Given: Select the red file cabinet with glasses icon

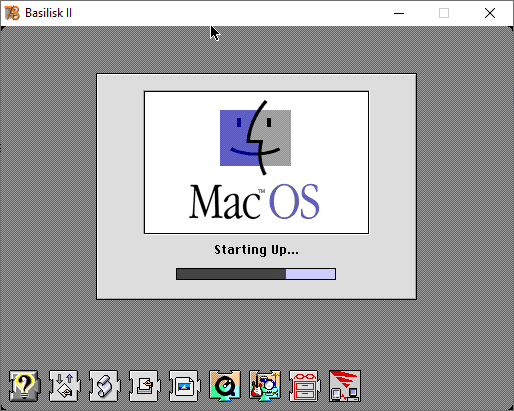Looking at the screenshot, I should [x=304, y=386].
